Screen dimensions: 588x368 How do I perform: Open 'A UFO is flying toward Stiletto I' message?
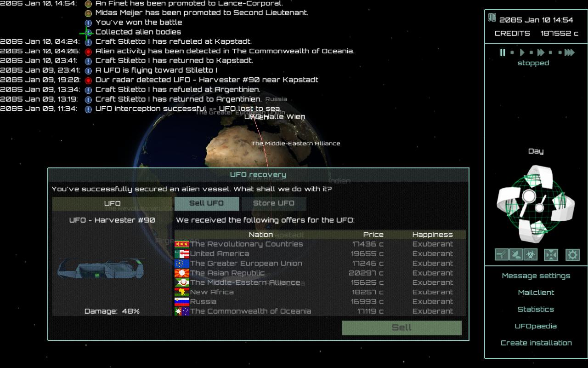click(x=156, y=70)
